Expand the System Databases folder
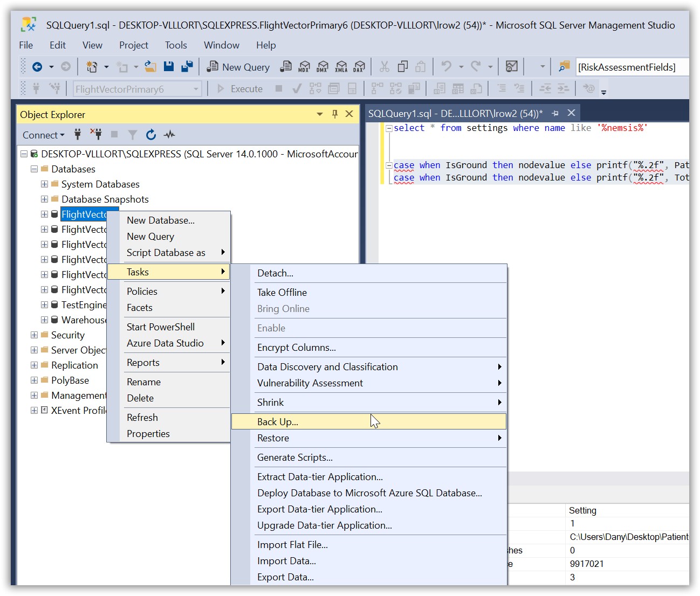The height and width of the screenshot is (596, 700). 45,184
